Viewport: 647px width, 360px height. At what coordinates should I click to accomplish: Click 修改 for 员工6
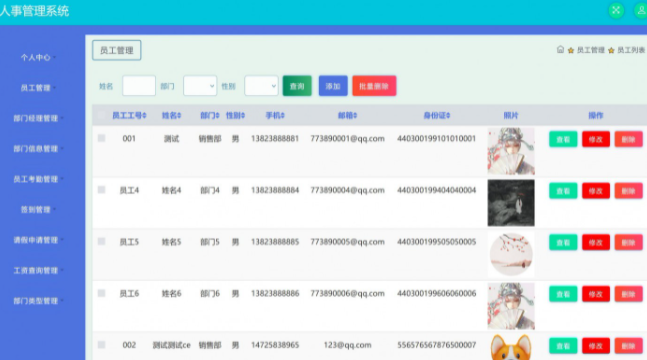596,294
